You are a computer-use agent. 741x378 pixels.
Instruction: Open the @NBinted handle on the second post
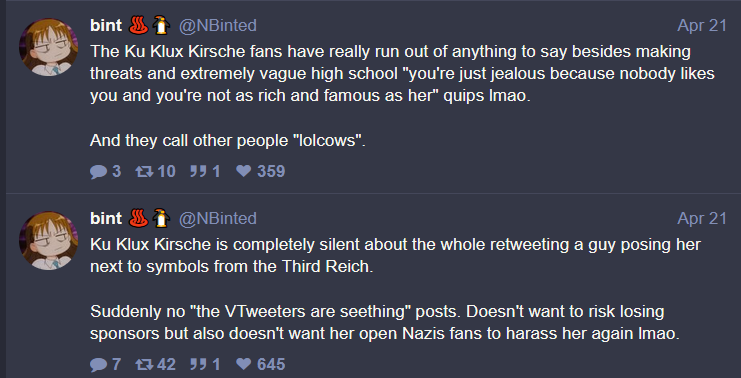click(x=217, y=219)
